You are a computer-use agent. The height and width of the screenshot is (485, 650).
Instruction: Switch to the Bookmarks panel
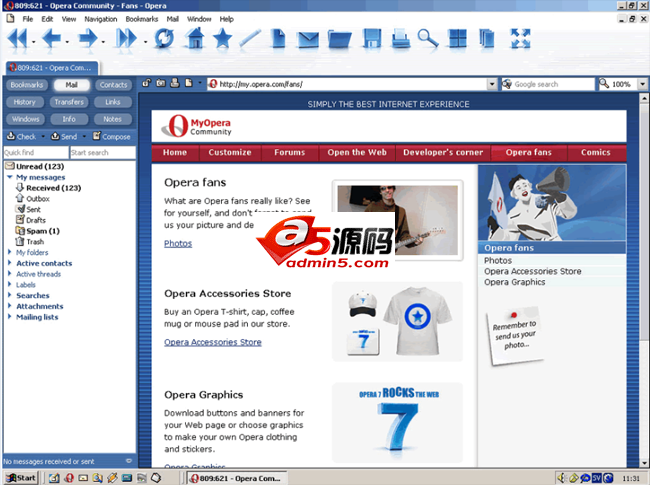[x=27, y=85]
